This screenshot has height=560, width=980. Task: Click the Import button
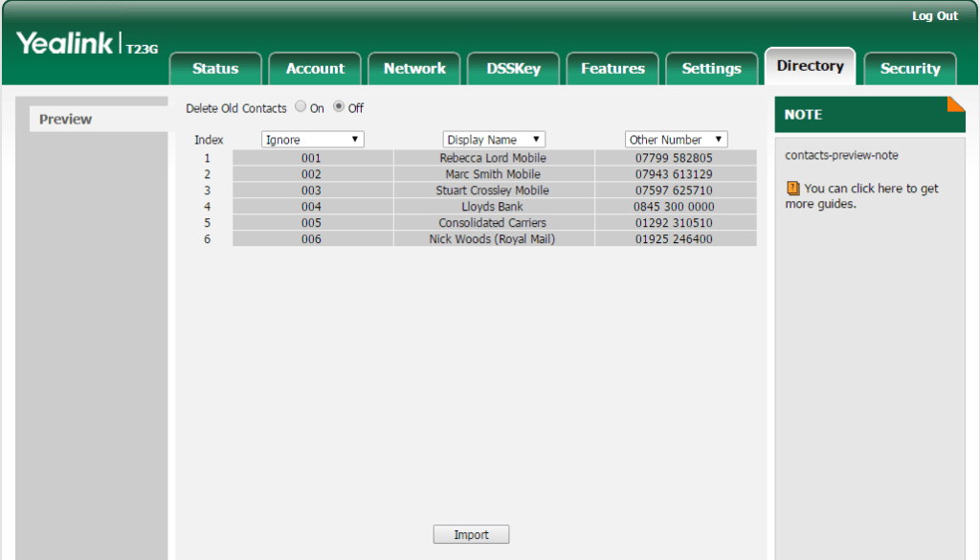tap(471, 534)
